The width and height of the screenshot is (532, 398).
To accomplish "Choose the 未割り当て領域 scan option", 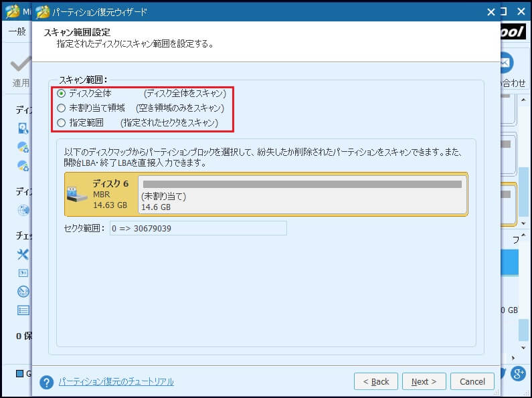I will tap(62, 108).
